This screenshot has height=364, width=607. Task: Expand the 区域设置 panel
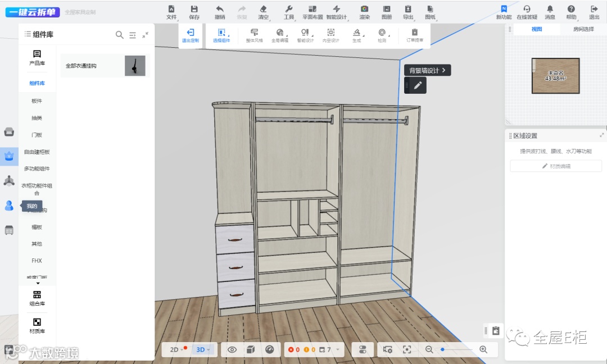pyautogui.click(x=601, y=135)
